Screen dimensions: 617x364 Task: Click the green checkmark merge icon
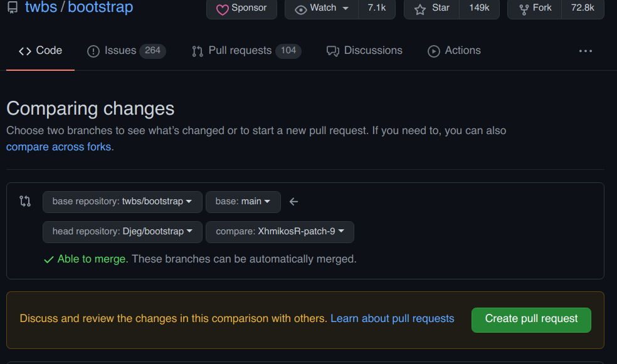click(x=49, y=259)
